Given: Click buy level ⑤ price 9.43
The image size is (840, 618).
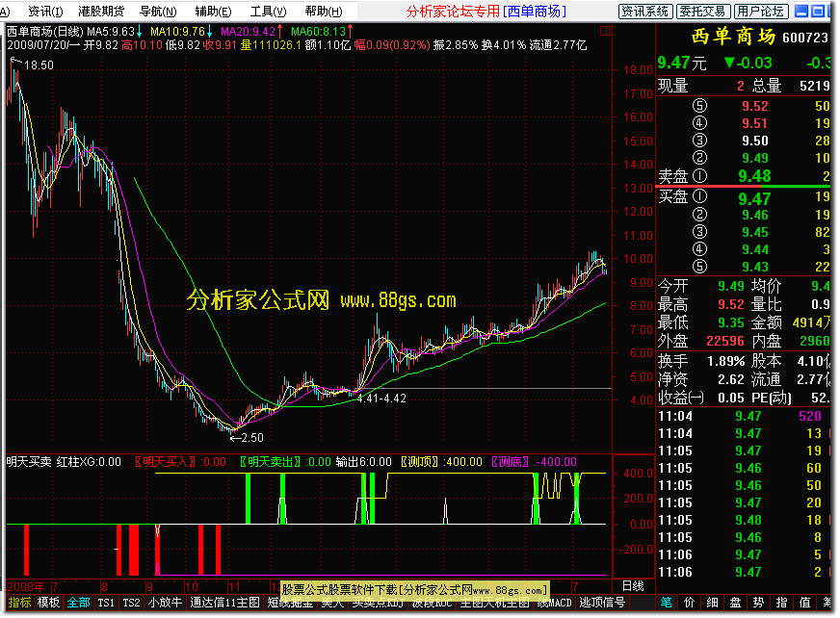Looking at the screenshot, I should point(755,267).
